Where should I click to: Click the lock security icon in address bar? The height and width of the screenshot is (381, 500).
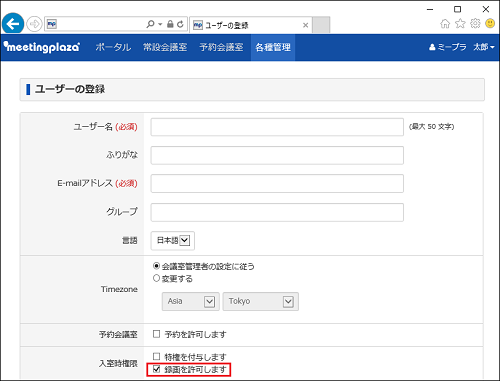[x=170, y=24]
